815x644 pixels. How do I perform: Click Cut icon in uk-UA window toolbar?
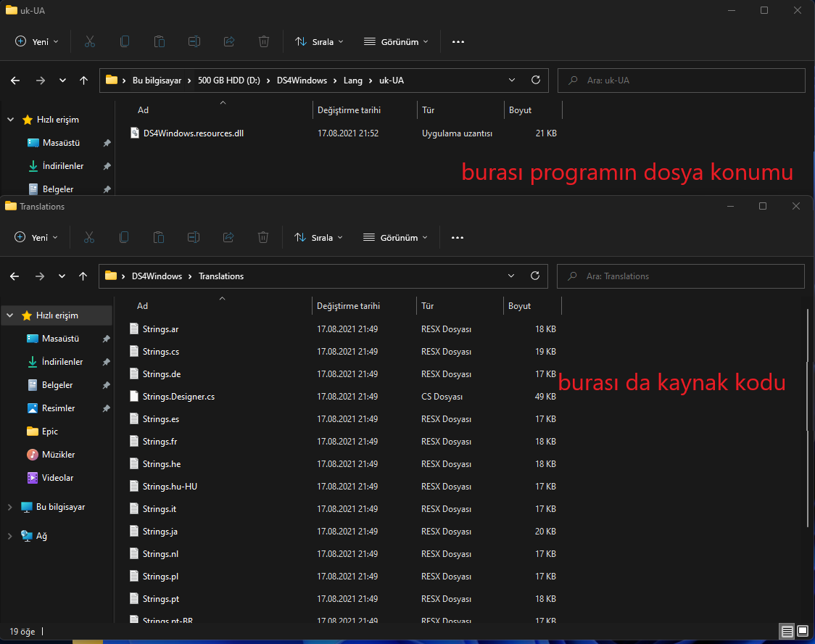tap(90, 41)
